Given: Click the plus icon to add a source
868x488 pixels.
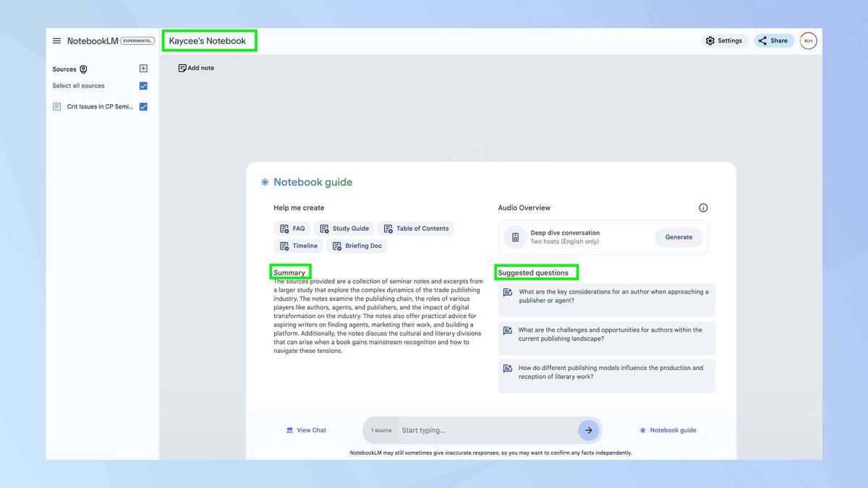Looking at the screenshot, I should [143, 68].
